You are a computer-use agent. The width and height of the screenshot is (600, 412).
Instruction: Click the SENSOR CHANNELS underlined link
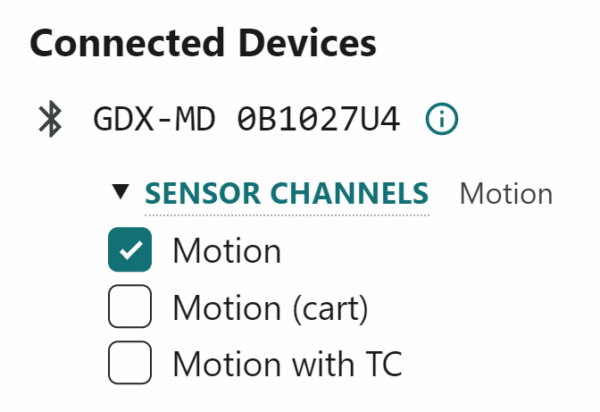pyautogui.click(x=286, y=193)
